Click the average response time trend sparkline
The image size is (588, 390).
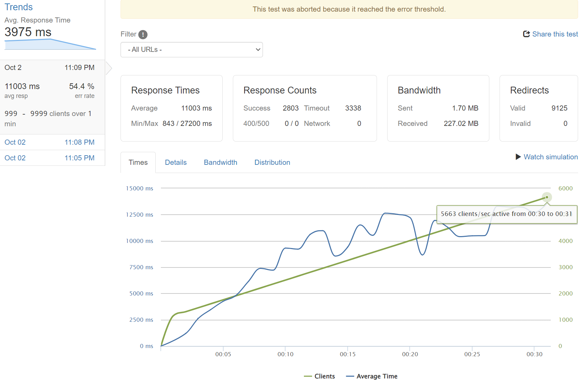point(50,45)
